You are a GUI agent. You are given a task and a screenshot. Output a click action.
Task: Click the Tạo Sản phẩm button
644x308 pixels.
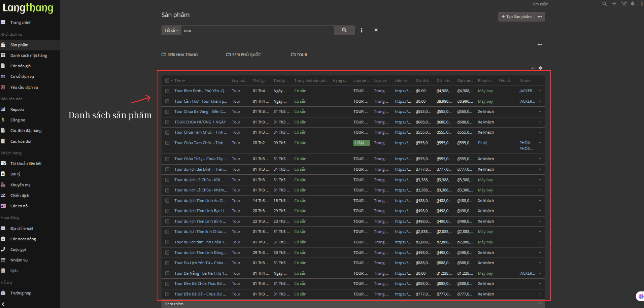coord(516,17)
